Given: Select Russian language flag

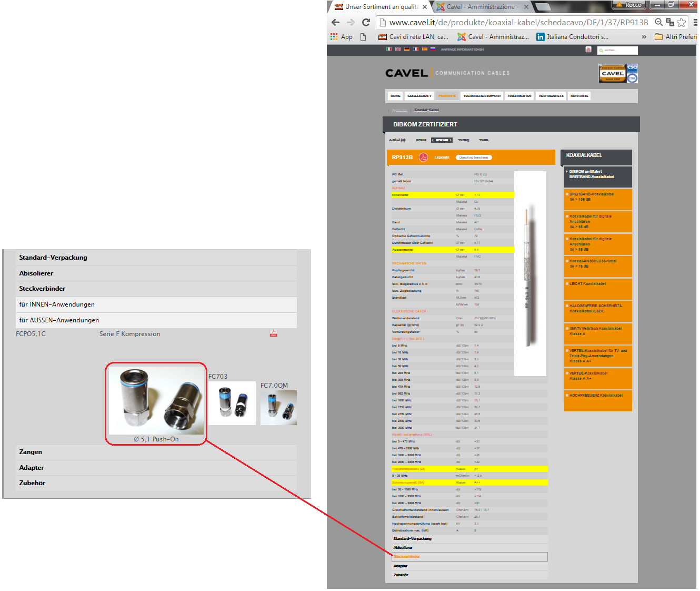Looking at the screenshot, I should click(433, 49).
